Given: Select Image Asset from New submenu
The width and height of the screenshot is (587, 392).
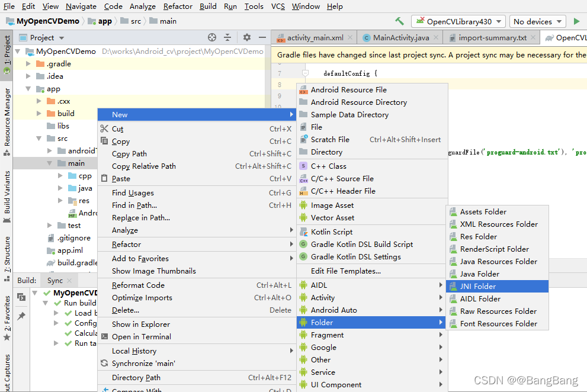Looking at the screenshot, I should click(372, 205).
